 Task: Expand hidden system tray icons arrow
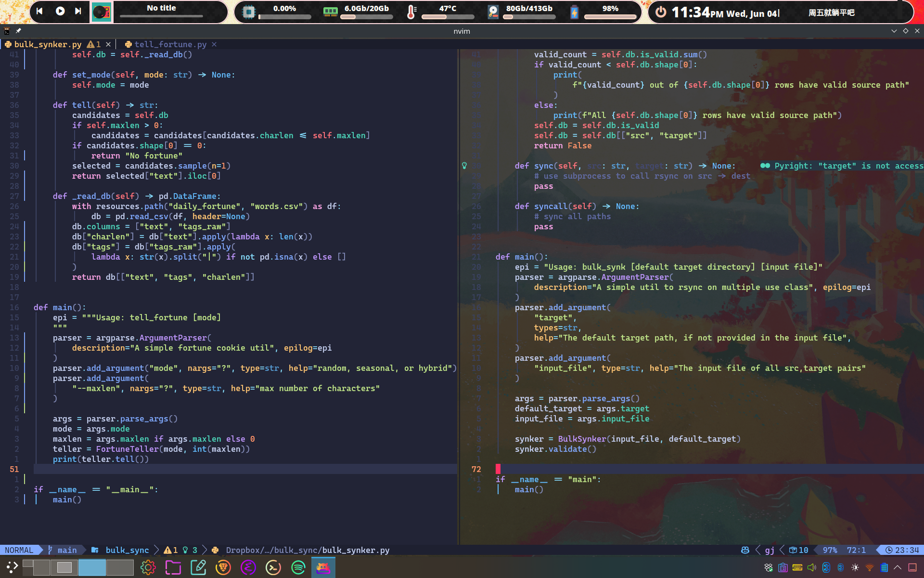pyautogui.click(x=898, y=567)
